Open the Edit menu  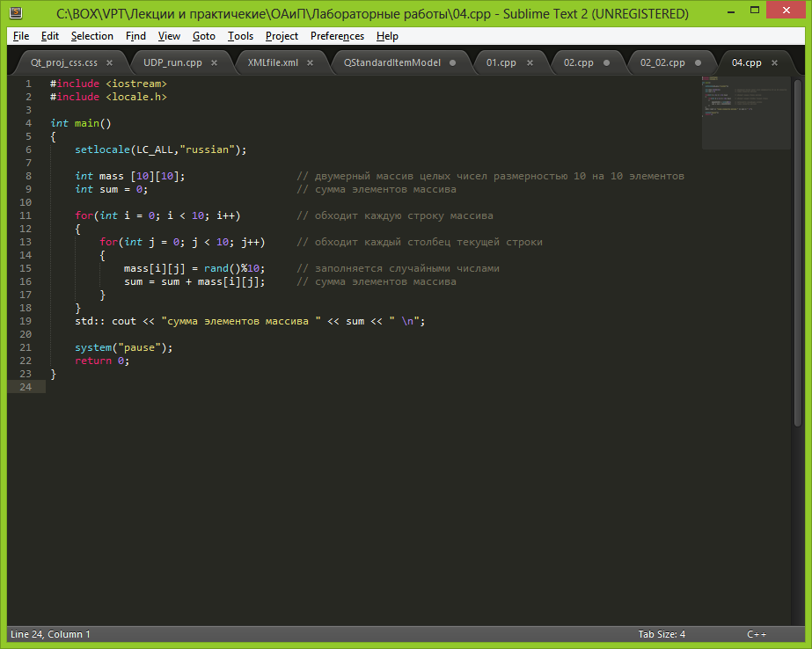coord(50,36)
